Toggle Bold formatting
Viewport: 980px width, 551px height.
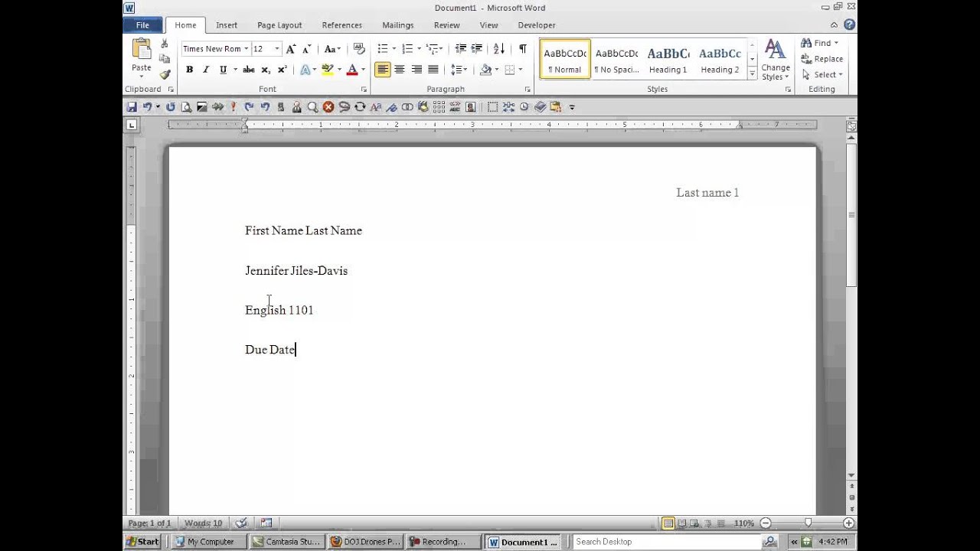[x=189, y=70]
